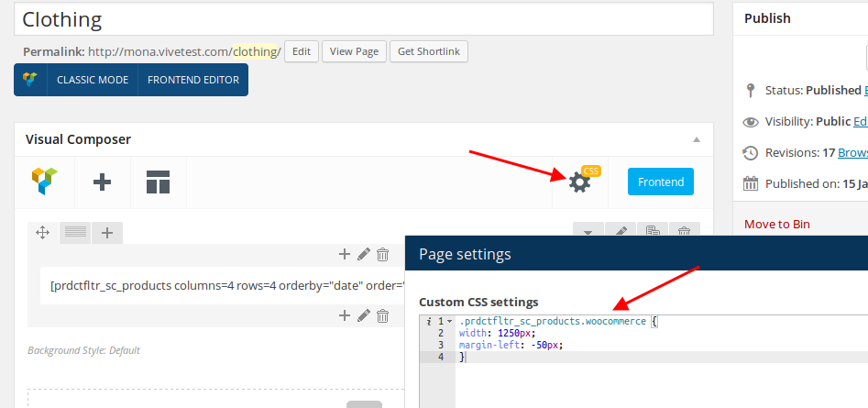Click the upper column plus icon

click(x=345, y=255)
